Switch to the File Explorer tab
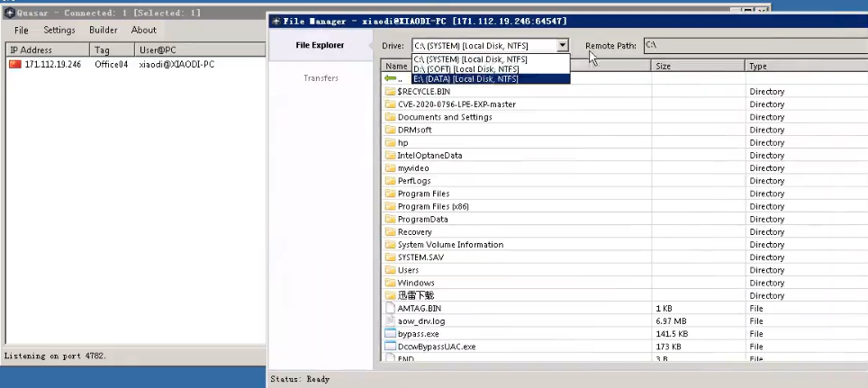 coord(320,45)
